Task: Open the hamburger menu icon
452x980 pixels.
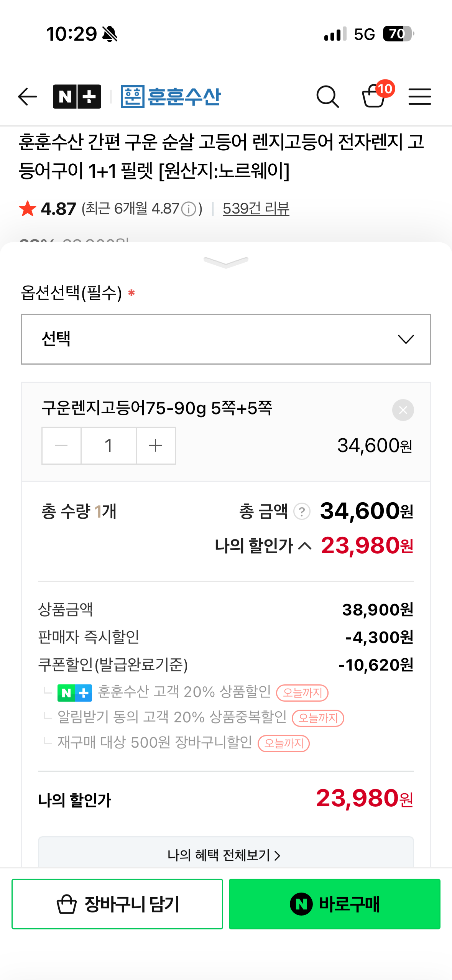Action: coord(419,96)
